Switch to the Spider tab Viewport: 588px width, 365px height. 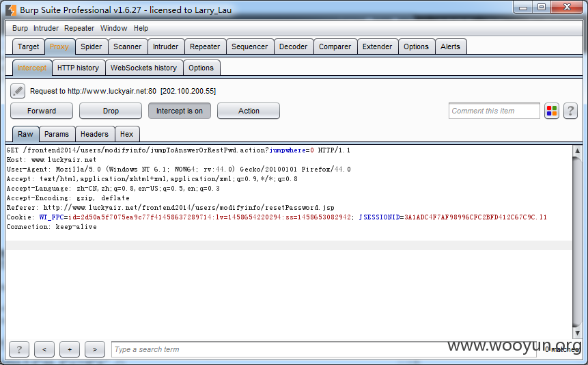tap(91, 46)
